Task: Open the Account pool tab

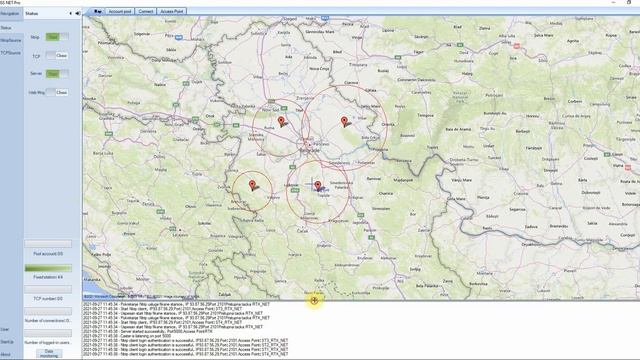Action: pos(120,11)
